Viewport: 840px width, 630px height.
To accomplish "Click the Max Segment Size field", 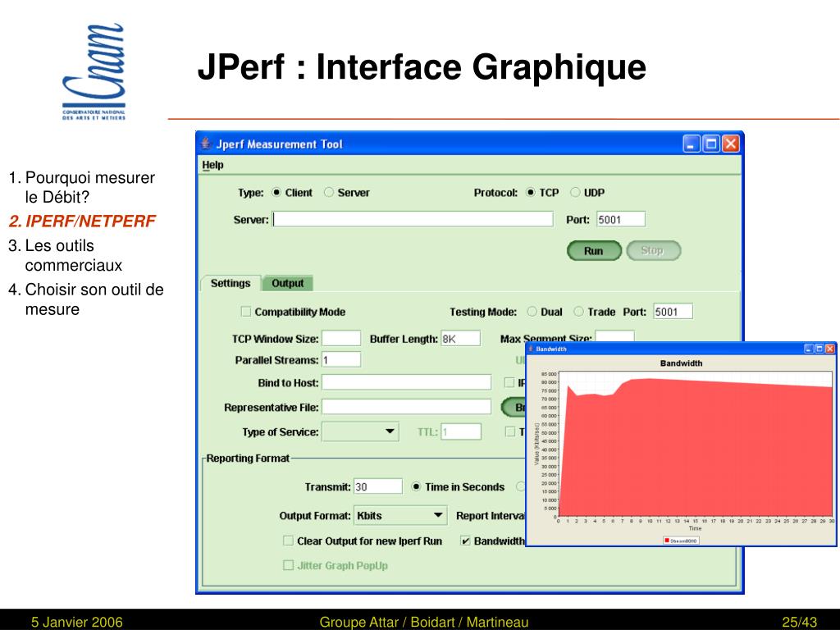I will tap(615, 336).
